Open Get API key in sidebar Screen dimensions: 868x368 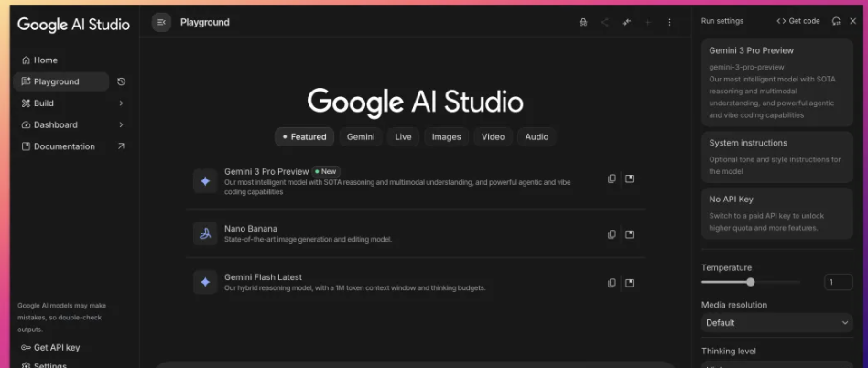(56, 347)
